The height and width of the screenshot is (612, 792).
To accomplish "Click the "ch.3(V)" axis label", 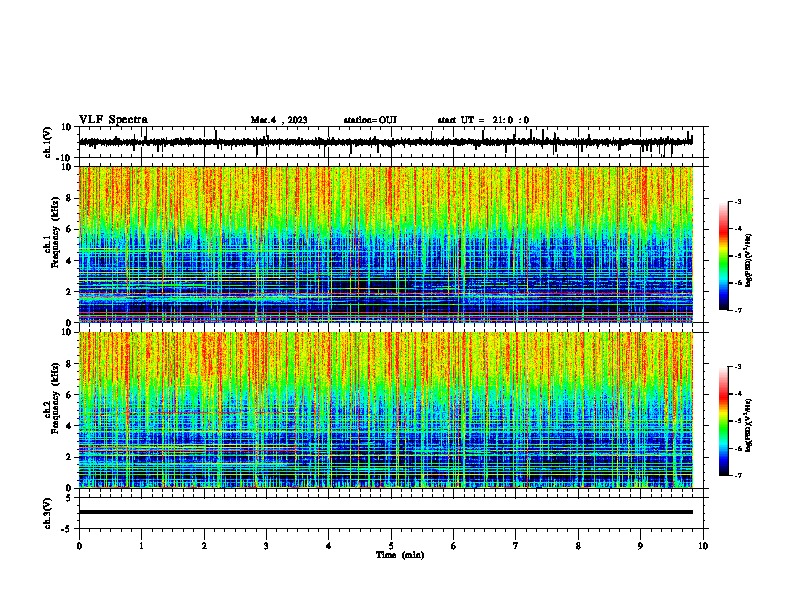I will (48, 513).
